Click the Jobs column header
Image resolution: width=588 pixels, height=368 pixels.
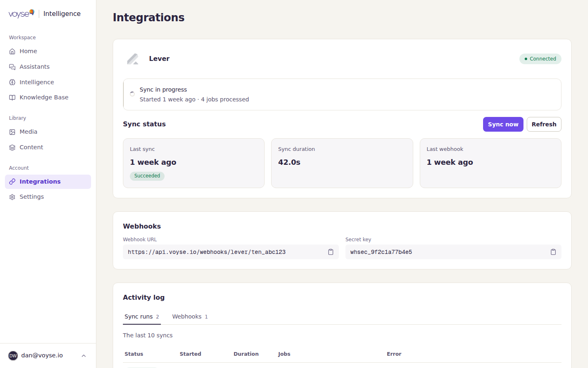[x=284, y=354]
